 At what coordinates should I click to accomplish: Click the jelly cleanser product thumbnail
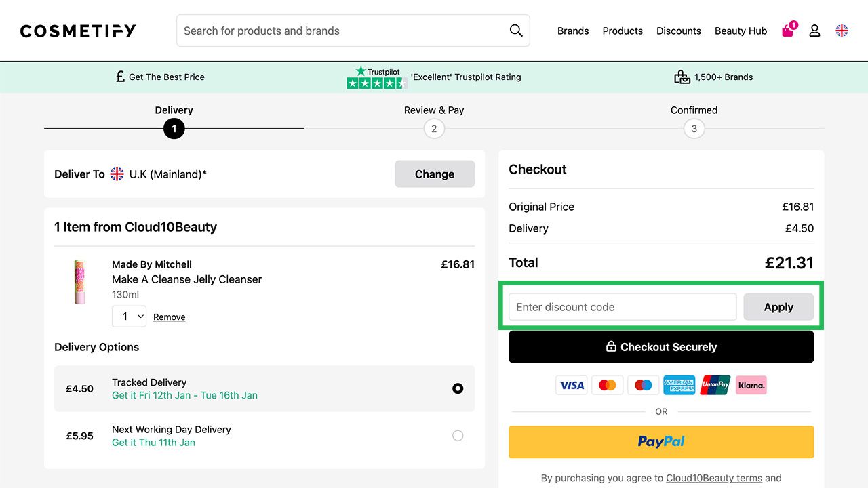click(80, 282)
